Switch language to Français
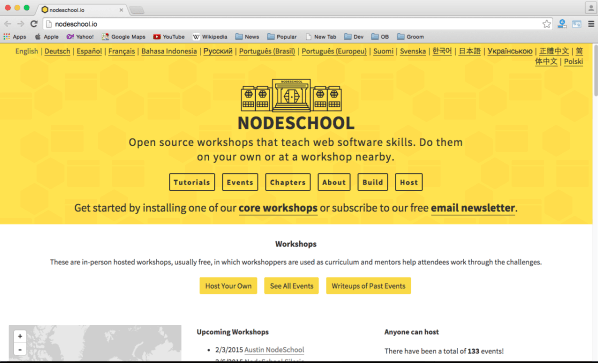This screenshot has height=363, width=598. coord(122,51)
